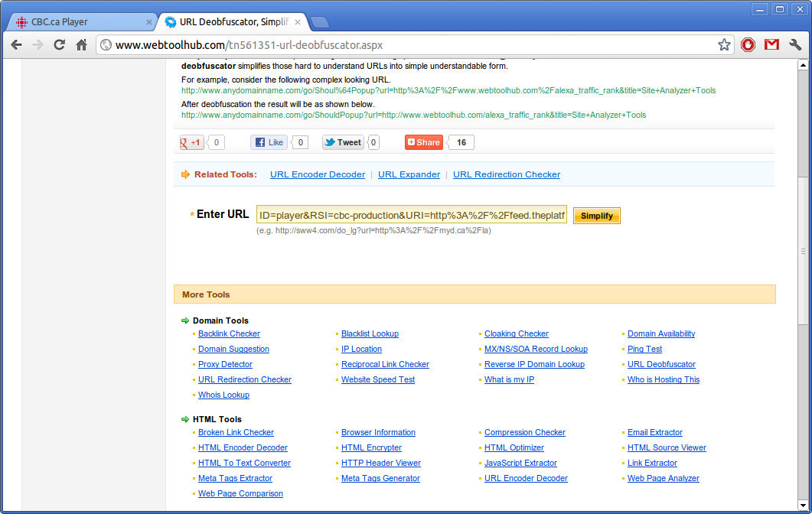This screenshot has height=514, width=812.
Task: Open the wrench settings menu
Action: pos(795,45)
